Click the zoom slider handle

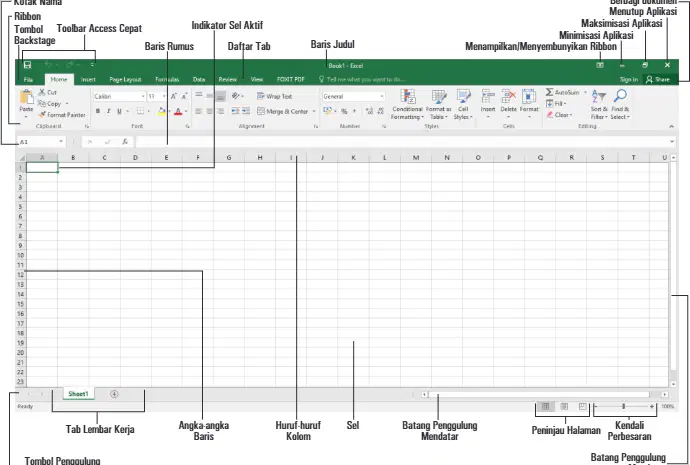pos(624,406)
